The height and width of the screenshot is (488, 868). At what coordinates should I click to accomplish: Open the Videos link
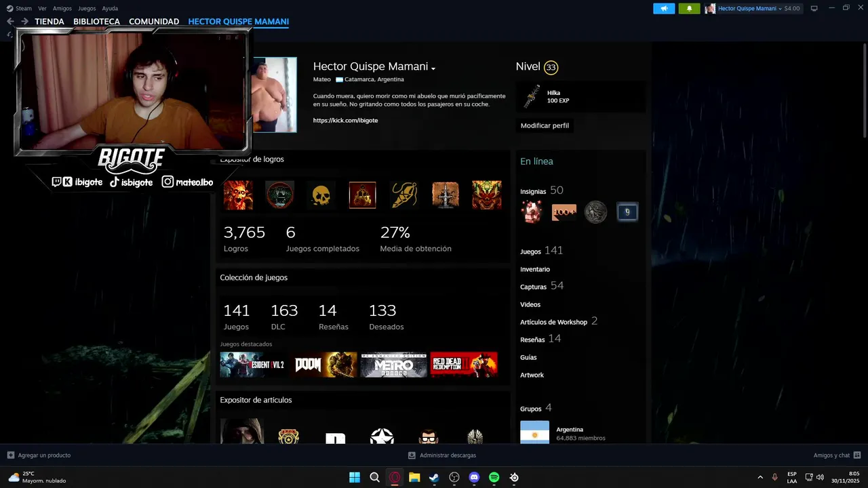pos(530,304)
